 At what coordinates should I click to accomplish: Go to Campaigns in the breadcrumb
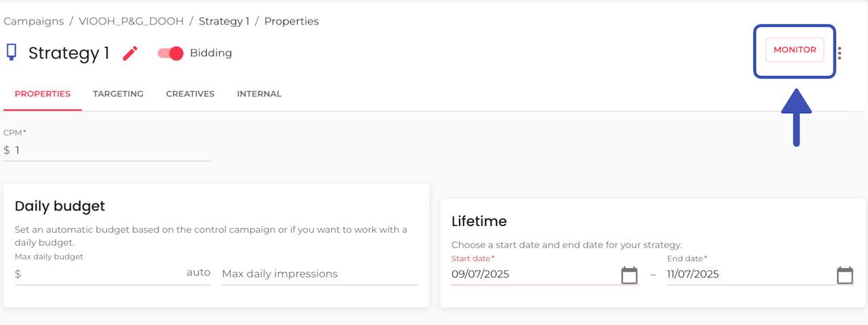[33, 21]
